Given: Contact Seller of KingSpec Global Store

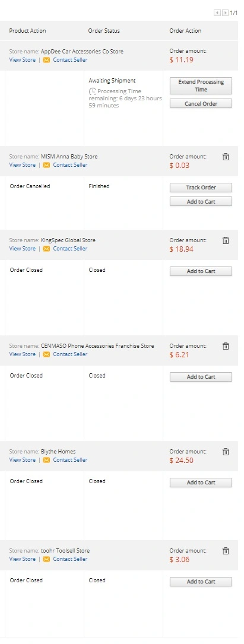Looking at the screenshot, I should coord(70,249).
